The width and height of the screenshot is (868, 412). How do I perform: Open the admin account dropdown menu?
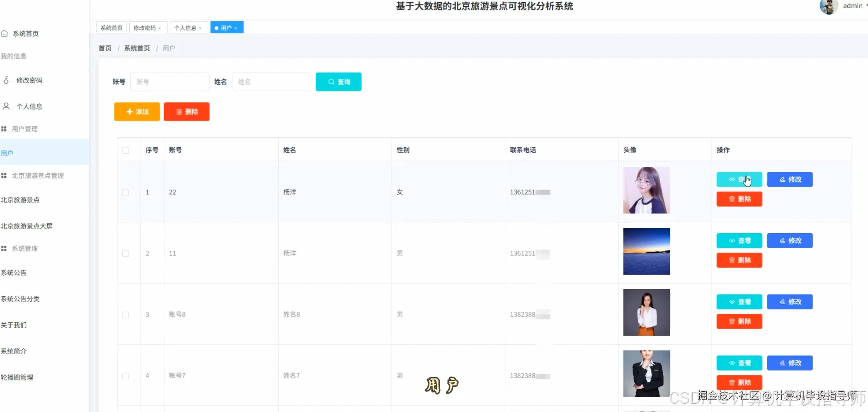[x=852, y=6]
